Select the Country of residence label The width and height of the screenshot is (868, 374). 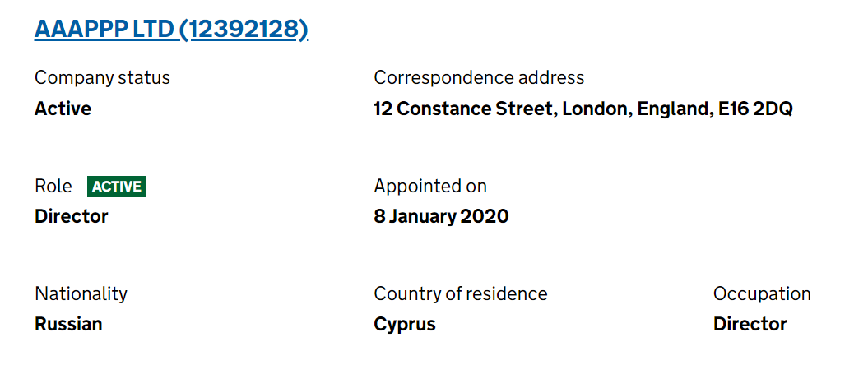(x=461, y=293)
